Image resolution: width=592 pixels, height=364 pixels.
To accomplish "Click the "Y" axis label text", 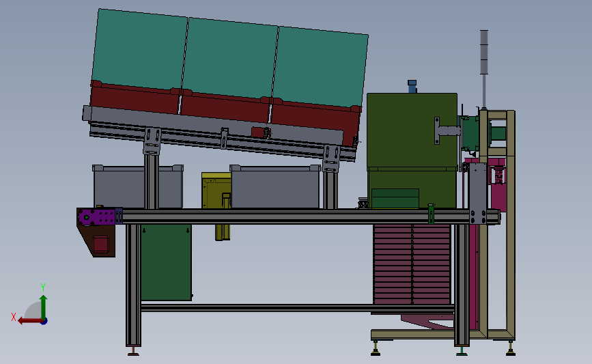I will point(43,288).
